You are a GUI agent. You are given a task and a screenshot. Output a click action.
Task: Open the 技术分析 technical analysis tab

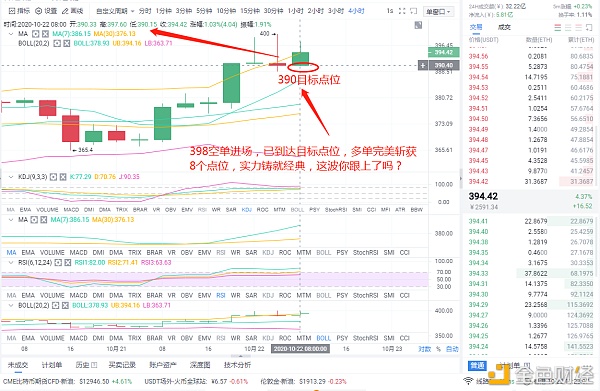(238, 365)
